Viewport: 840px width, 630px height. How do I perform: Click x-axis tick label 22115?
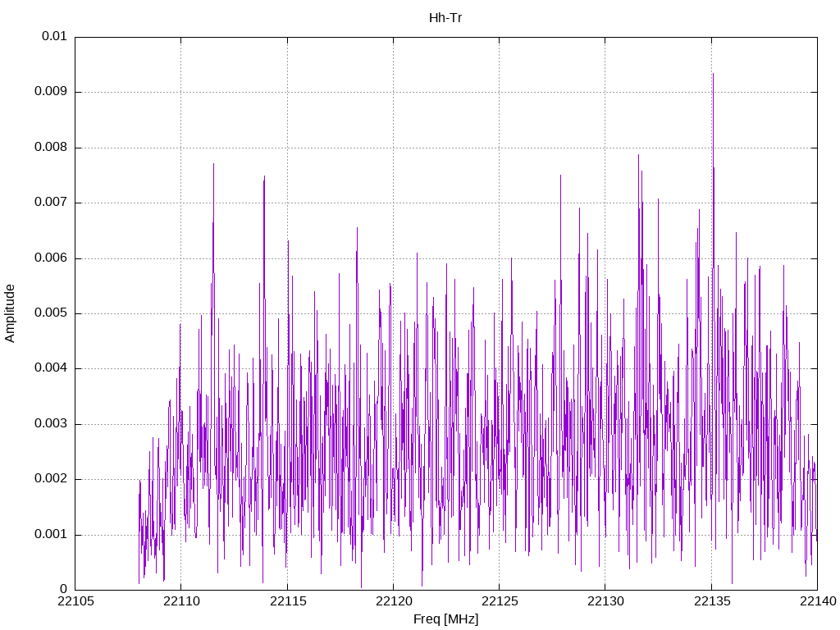288,601
